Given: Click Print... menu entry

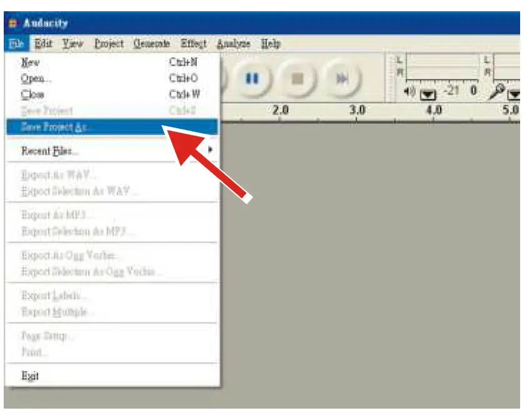Looking at the screenshot, I should point(112,352).
